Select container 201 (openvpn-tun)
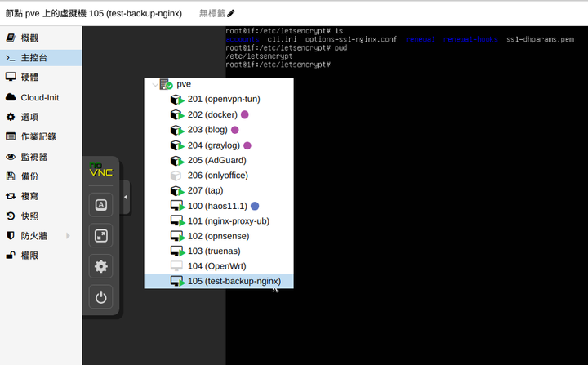588x365 pixels. (x=219, y=99)
